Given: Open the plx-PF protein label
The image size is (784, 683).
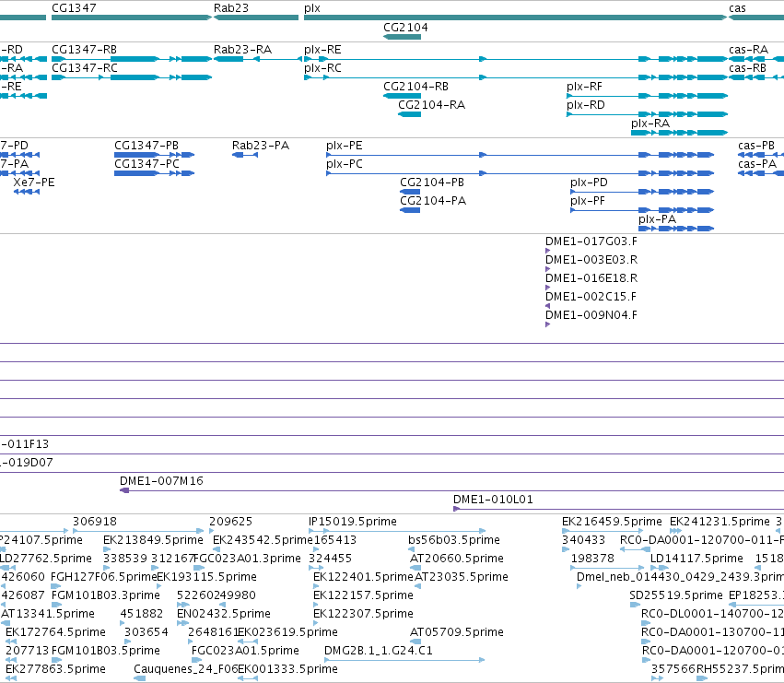Looking at the screenshot, I should pyautogui.click(x=588, y=201).
